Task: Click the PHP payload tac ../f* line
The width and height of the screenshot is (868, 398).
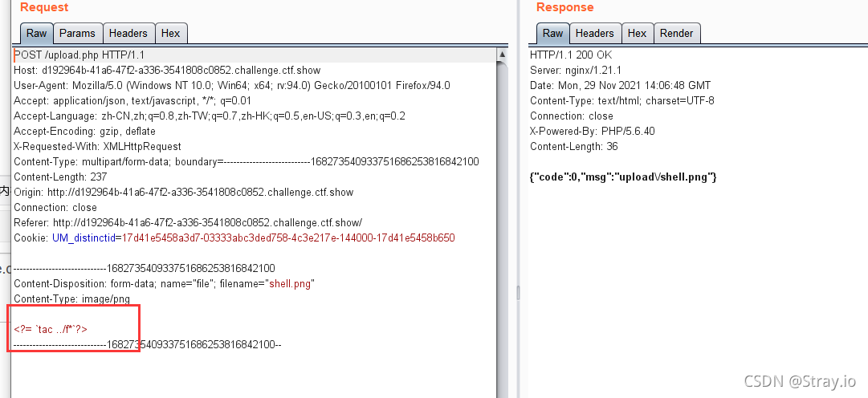Action: 51,329
